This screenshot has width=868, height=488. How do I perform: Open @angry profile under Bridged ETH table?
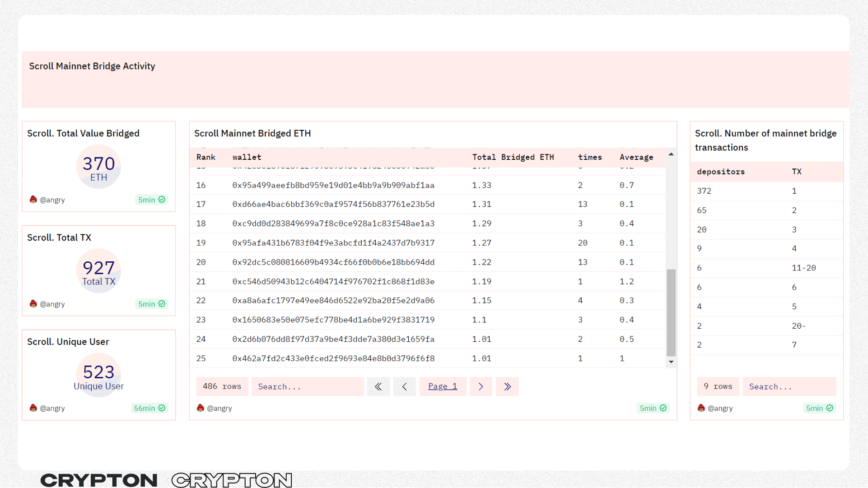(219, 409)
